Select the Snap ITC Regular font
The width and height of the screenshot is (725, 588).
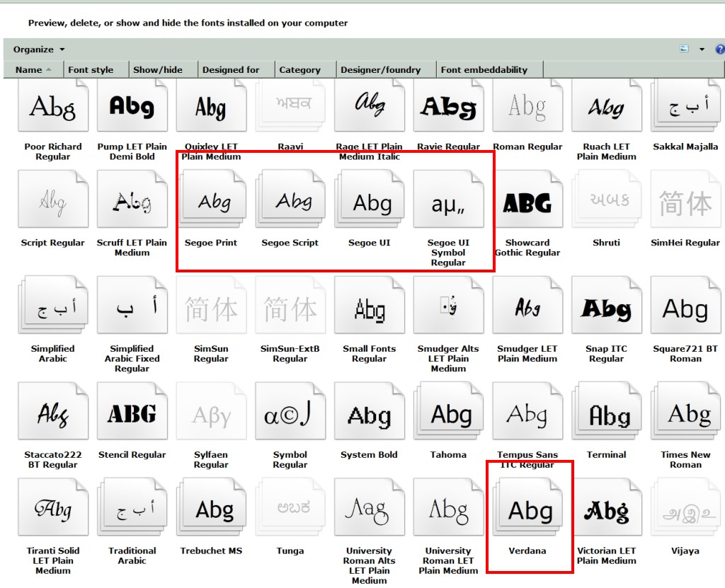[x=607, y=305]
